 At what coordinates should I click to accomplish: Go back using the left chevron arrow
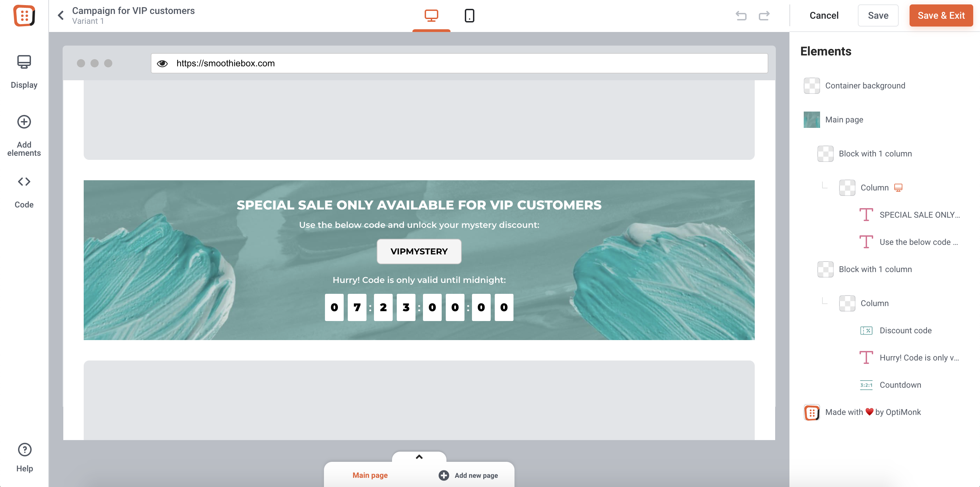click(x=61, y=15)
